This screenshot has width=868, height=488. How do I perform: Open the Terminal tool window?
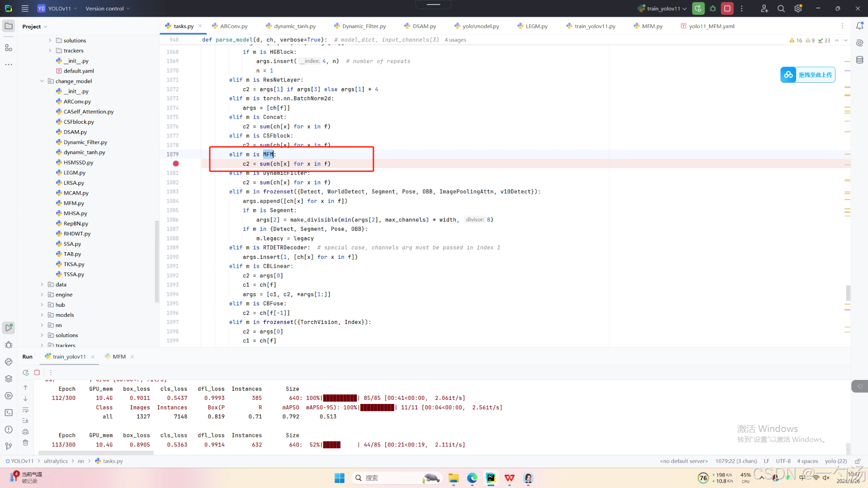coord(9,413)
